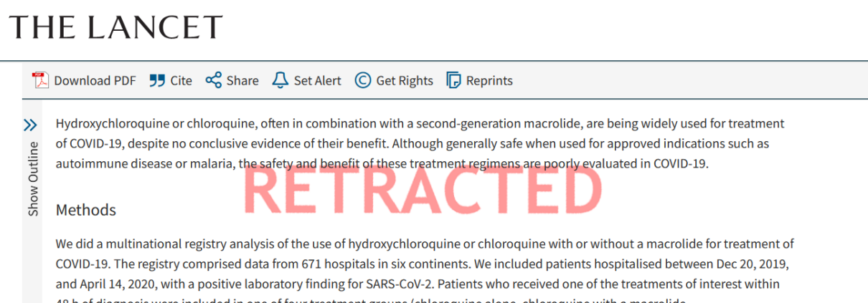Image resolution: width=868 pixels, height=303 pixels.
Task: Select the Reprints text label
Action: point(489,80)
